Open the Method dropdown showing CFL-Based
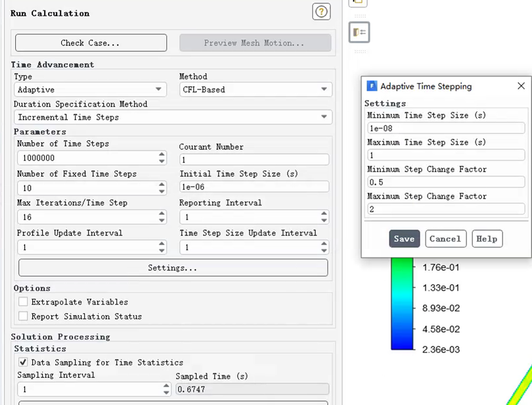The image size is (532, 405). 255,89
